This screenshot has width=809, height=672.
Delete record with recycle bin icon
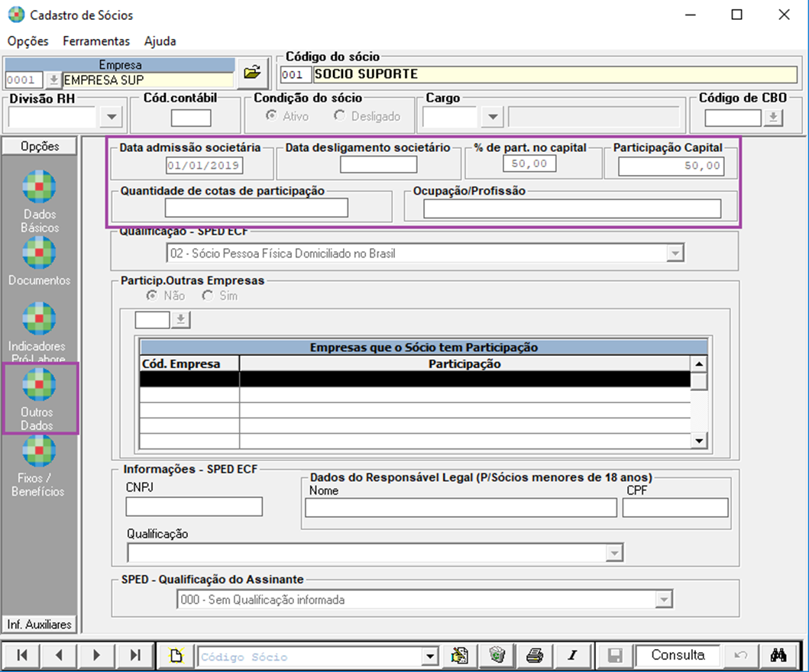(497, 655)
